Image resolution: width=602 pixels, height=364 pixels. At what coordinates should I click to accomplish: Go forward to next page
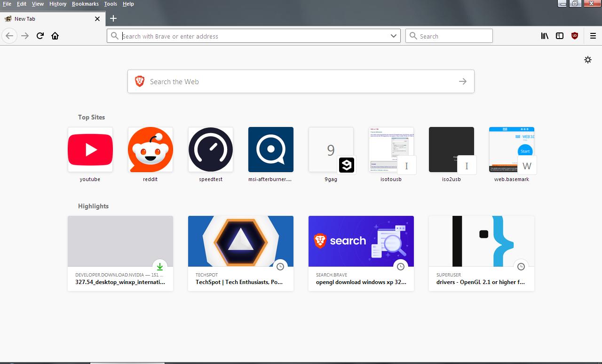coord(25,36)
